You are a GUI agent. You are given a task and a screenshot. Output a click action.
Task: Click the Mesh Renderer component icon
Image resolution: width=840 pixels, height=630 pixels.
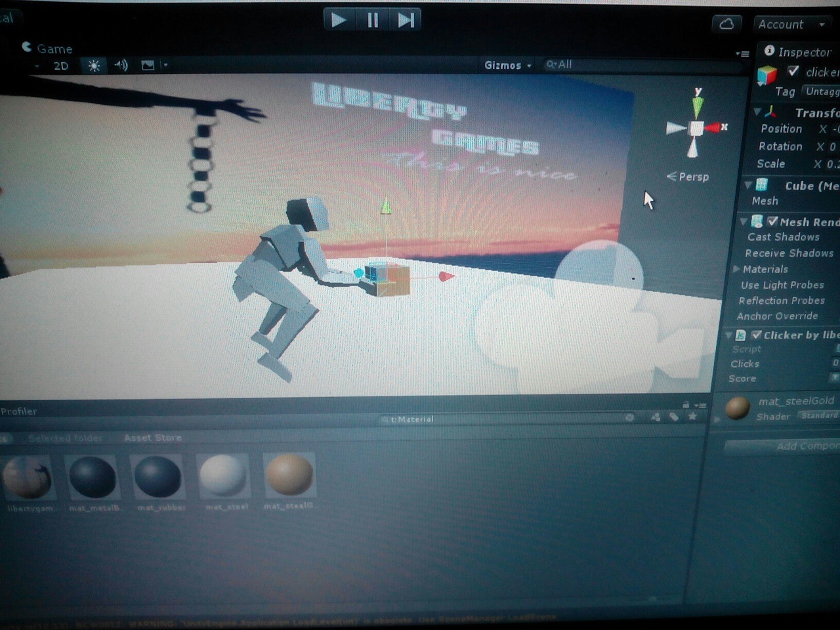pyautogui.click(x=757, y=221)
